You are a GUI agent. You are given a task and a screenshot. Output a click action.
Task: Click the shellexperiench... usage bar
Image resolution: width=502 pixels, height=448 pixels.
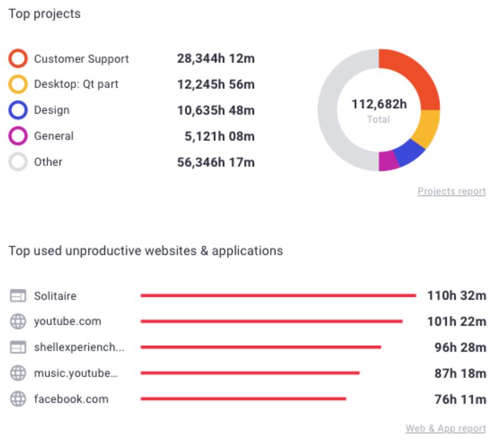[261, 347]
